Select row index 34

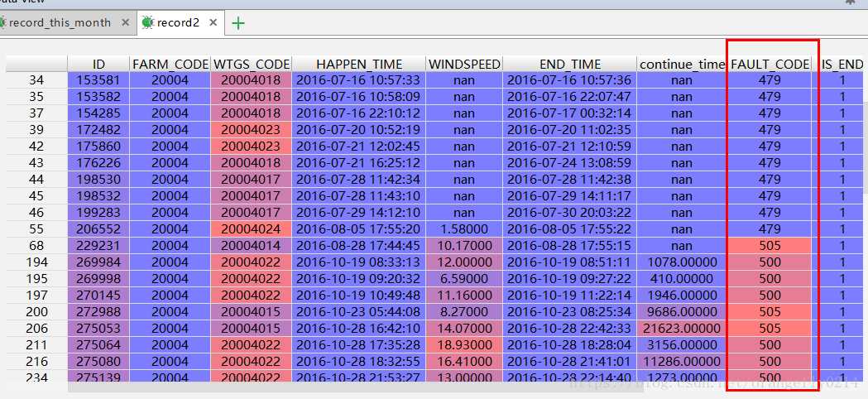(x=36, y=80)
